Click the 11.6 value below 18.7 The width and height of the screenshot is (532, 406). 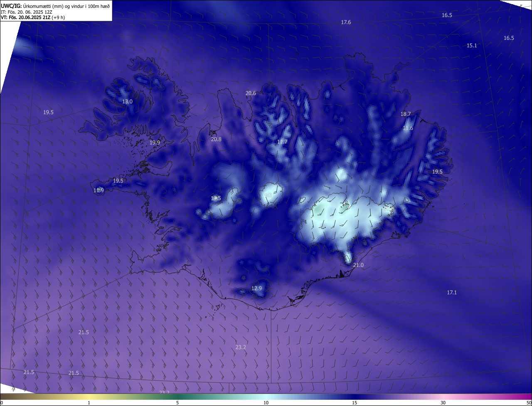pos(408,128)
